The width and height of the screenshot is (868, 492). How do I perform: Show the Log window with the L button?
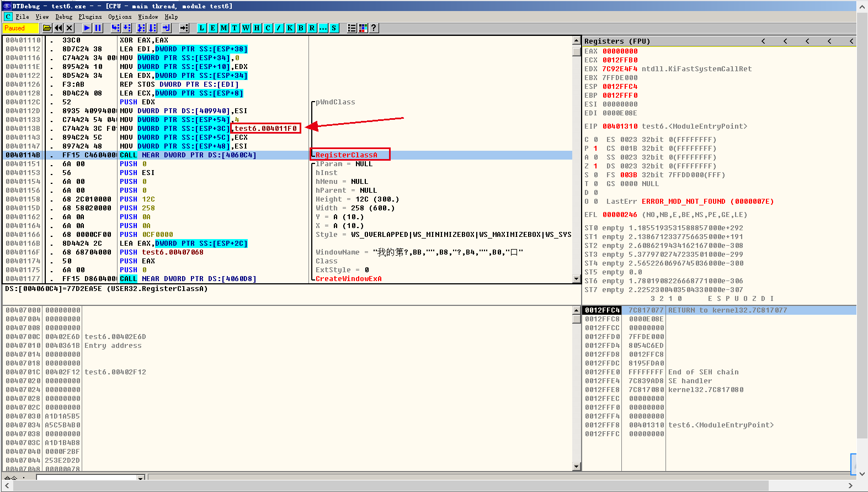[202, 28]
